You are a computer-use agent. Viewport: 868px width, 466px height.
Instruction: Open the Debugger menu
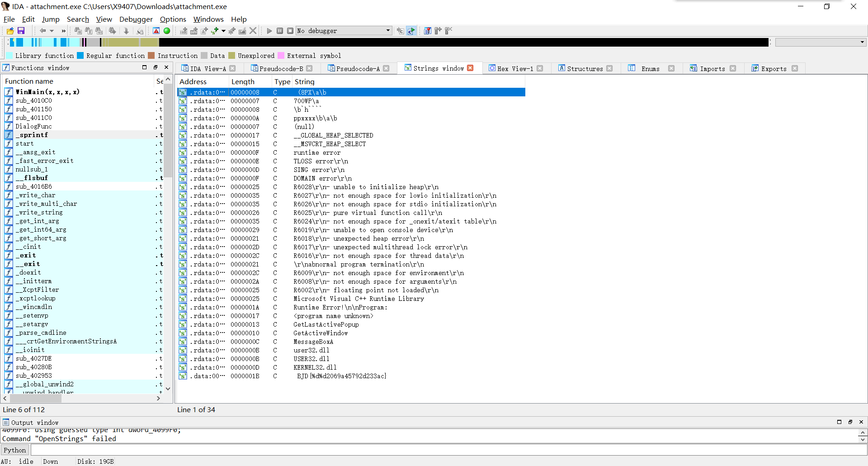(x=136, y=19)
